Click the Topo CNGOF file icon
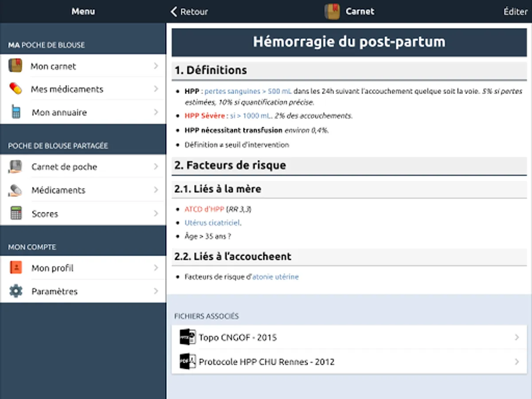This screenshot has height=399, width=532. pyautogui.click(x=188, y=337)
